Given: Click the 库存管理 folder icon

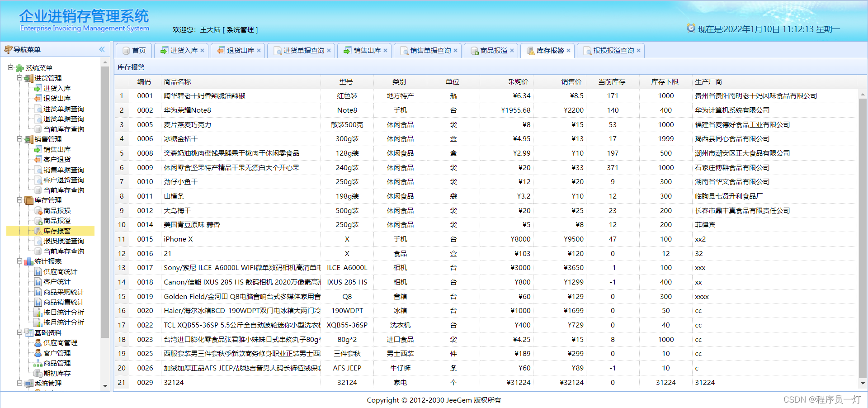Looking at the screenshot, I should pyautogui.click(x=29, y=200).
